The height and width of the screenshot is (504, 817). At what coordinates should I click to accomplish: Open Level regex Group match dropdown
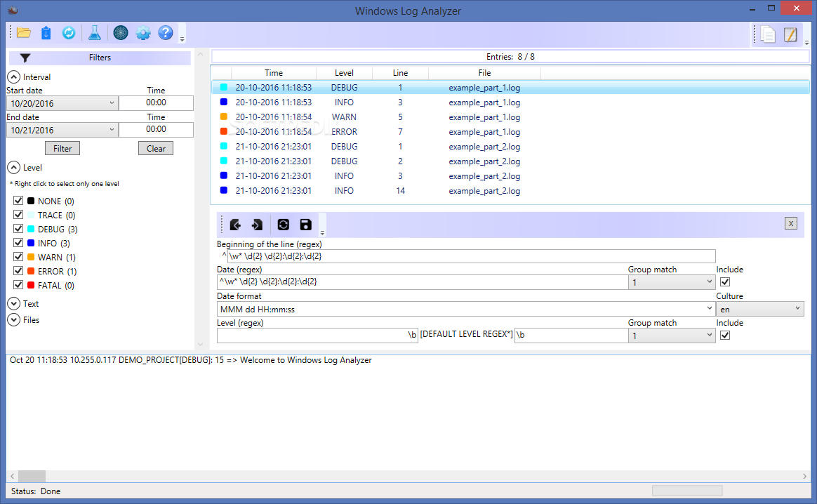[671, 336]
